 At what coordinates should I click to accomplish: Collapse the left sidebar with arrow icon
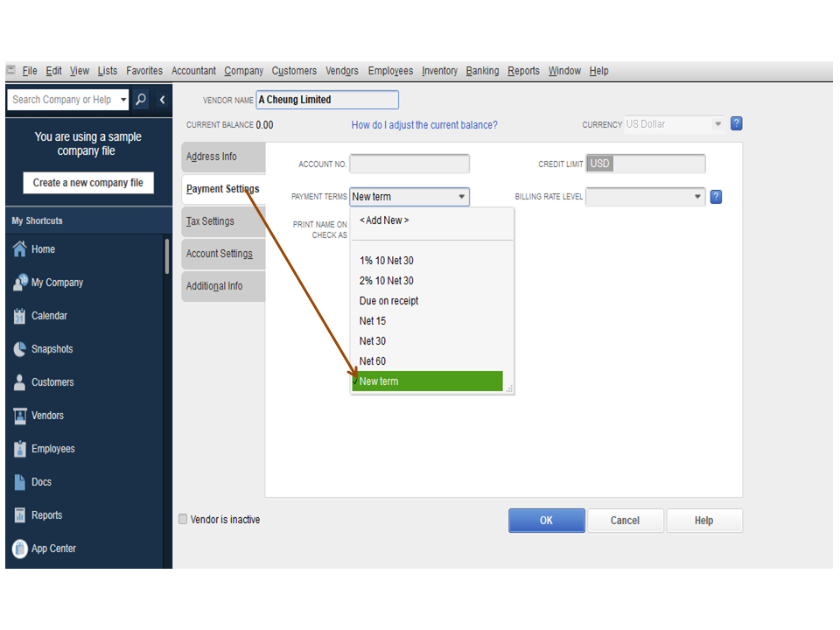click(163, 100)
